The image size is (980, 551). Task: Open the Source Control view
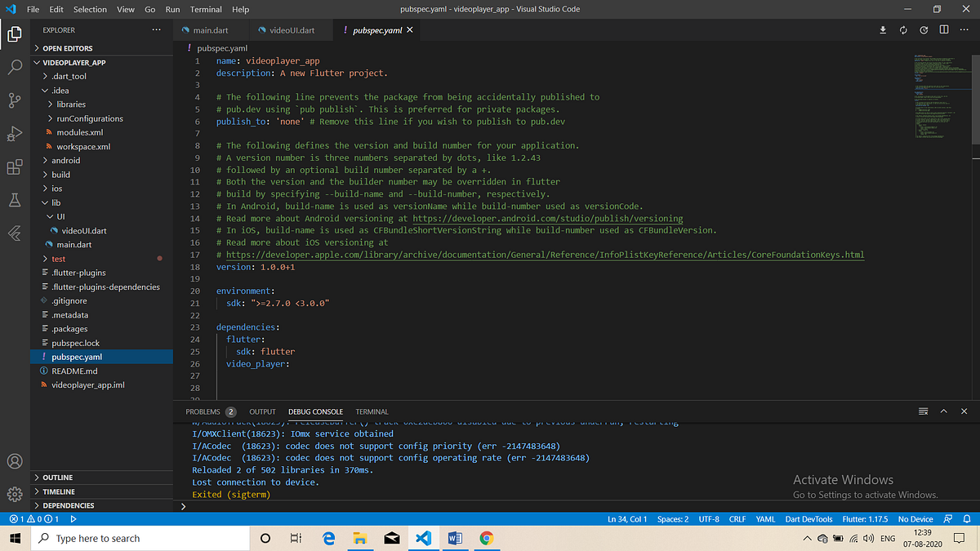tap(14, 100)
